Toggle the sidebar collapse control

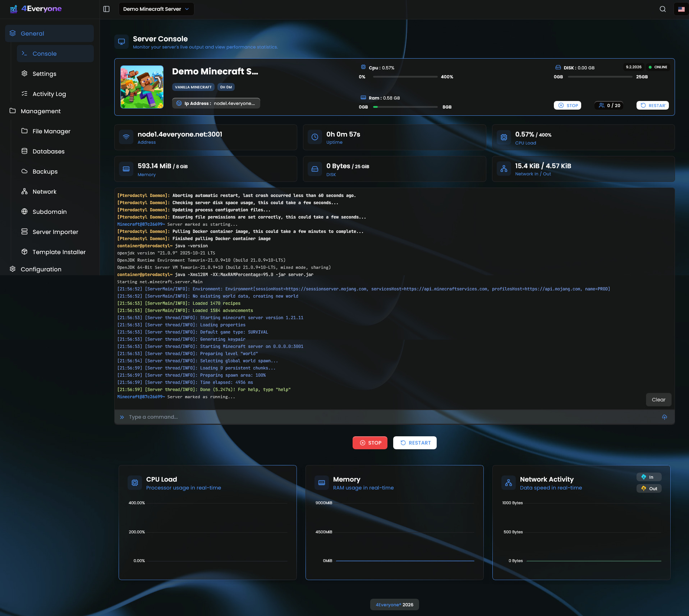[x=106, y=9]
